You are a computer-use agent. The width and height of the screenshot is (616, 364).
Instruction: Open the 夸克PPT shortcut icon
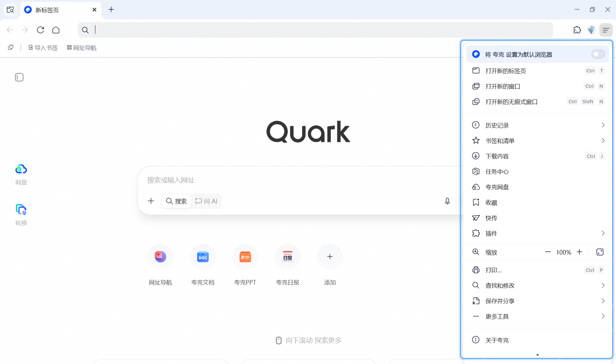tap(245, 257)
